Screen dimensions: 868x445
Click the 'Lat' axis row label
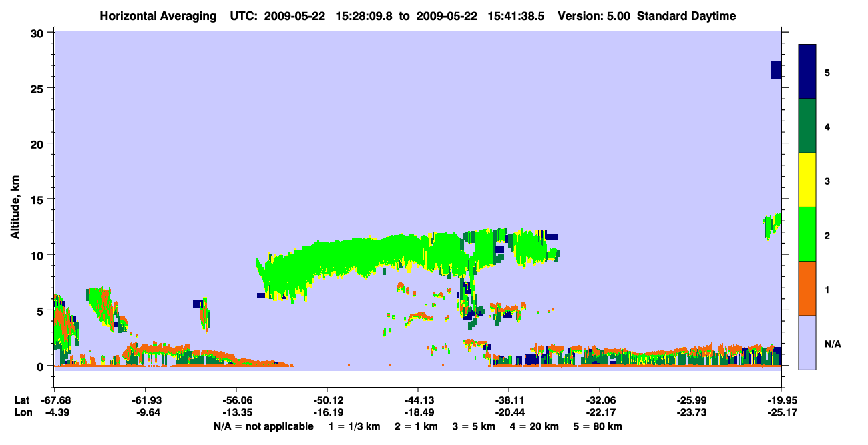(21, 400)
